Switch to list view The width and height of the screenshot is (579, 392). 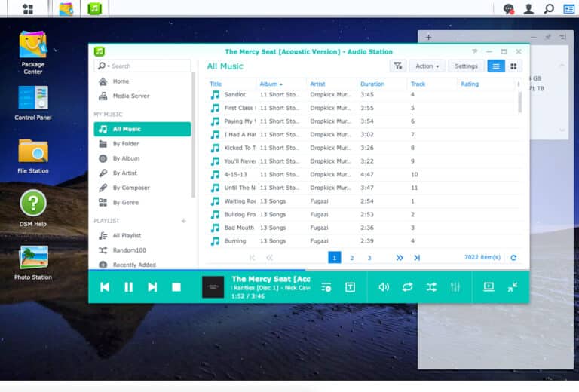point(496,66)
